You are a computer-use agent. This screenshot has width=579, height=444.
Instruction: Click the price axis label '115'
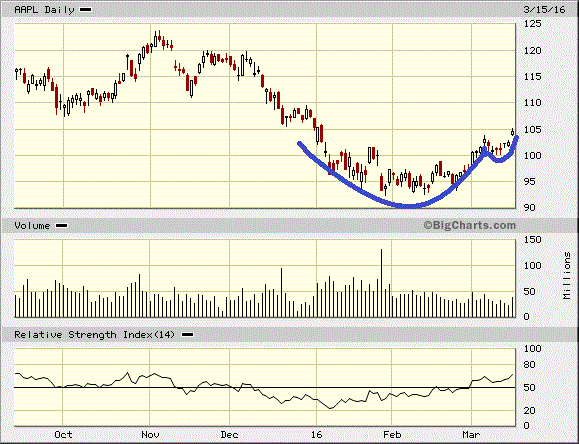[533, 76]
